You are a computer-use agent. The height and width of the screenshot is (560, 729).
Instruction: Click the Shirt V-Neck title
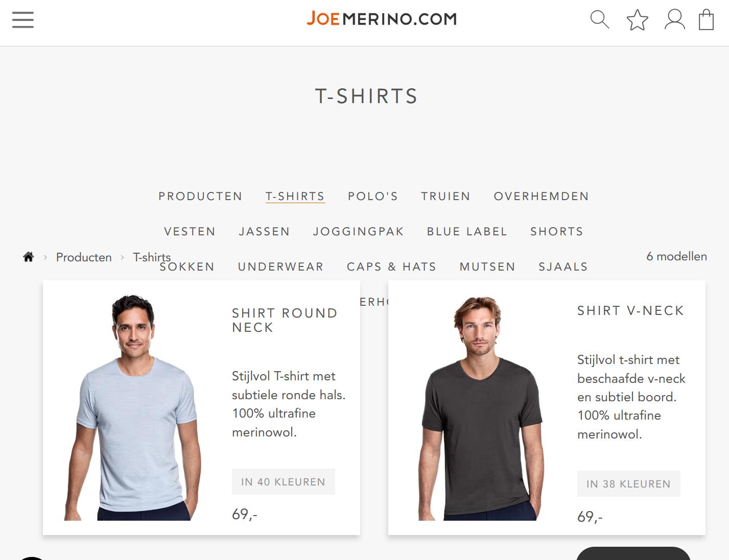click(631, 311)
